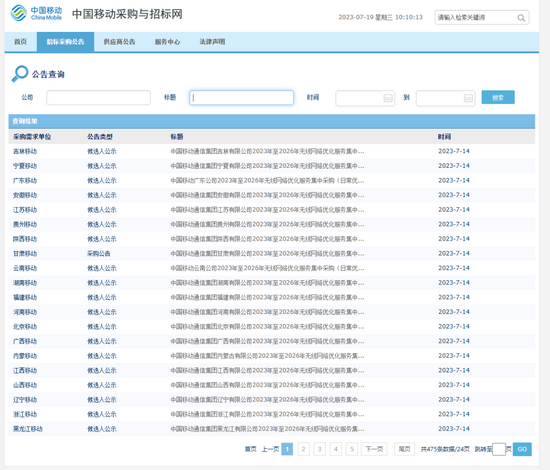Open the 黑龙江移动 announcement title
Screen dimensions: 550x470
[267, 429]
